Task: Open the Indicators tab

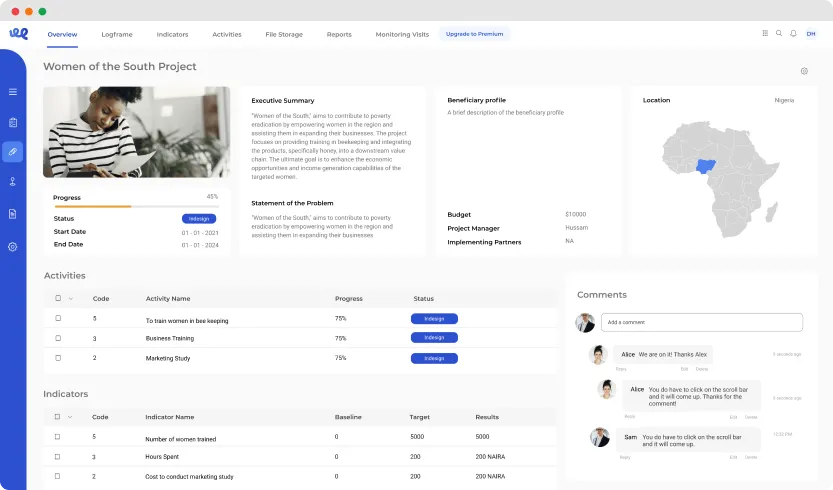Action: tap(172, 34)
